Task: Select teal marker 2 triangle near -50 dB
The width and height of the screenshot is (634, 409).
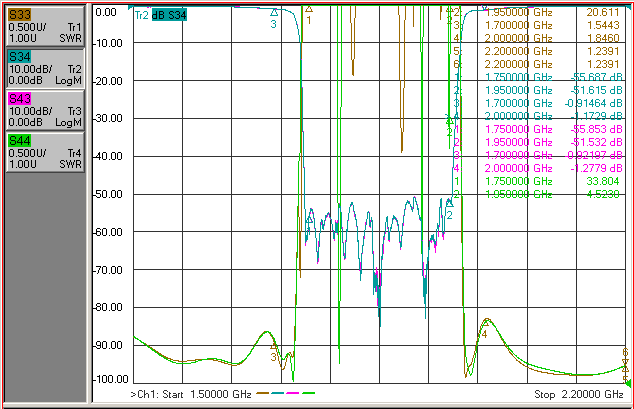Action: (x=450, y=204)
